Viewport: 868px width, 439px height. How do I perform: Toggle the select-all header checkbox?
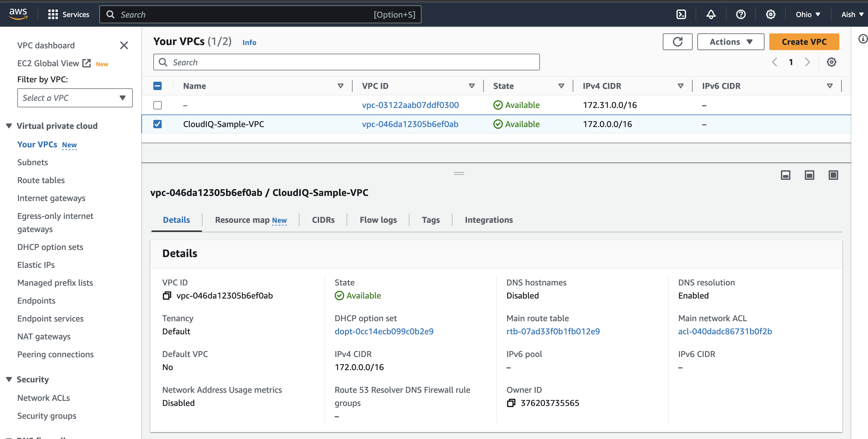click(x=157, y=86)
